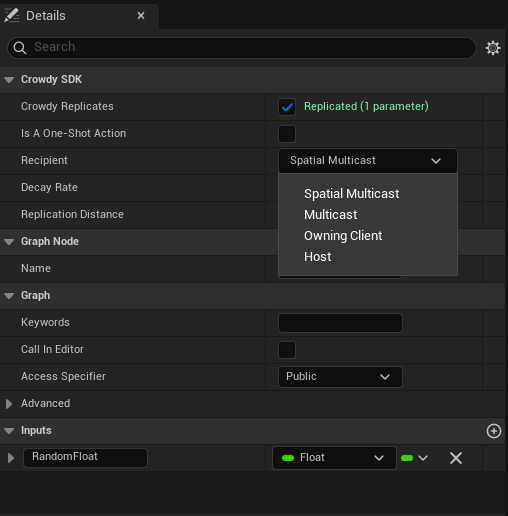Collapse the Graph Node section
The image size is (508, 516).
click(x=9, y=242)
